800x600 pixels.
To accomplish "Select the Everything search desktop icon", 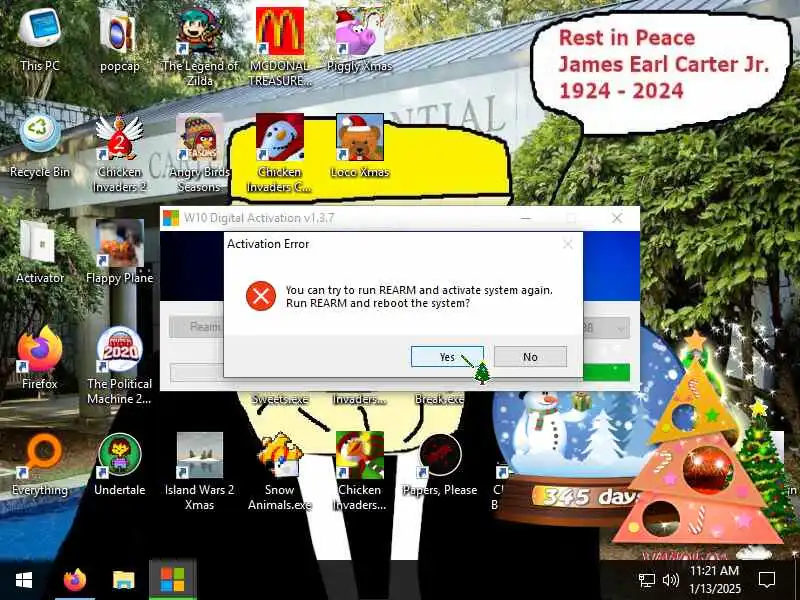I will (x=40, y=464).
